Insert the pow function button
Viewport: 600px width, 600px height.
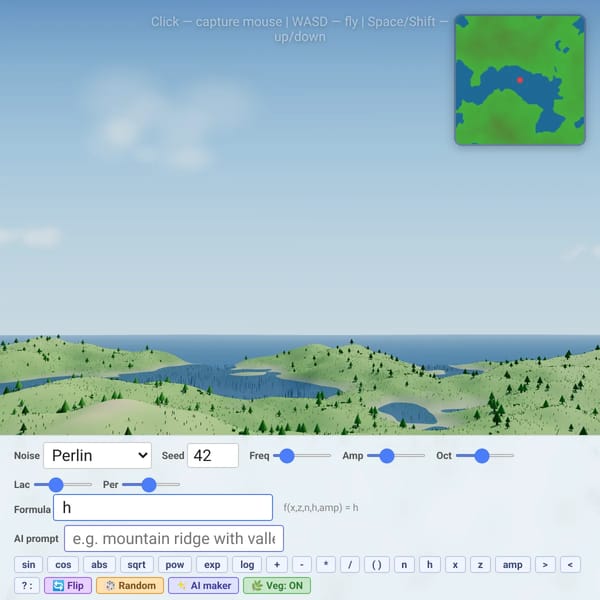174,564
